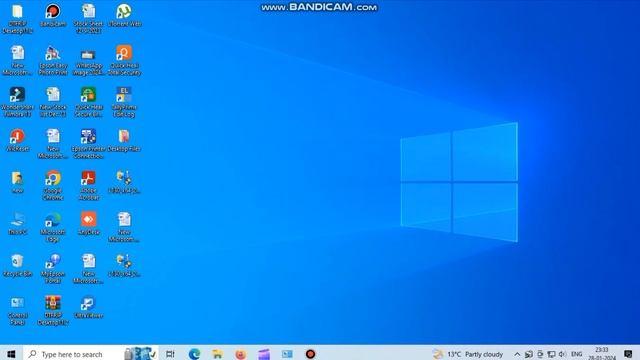Open Task View from the taskbar
640x360 pixels.
point(170,354)
